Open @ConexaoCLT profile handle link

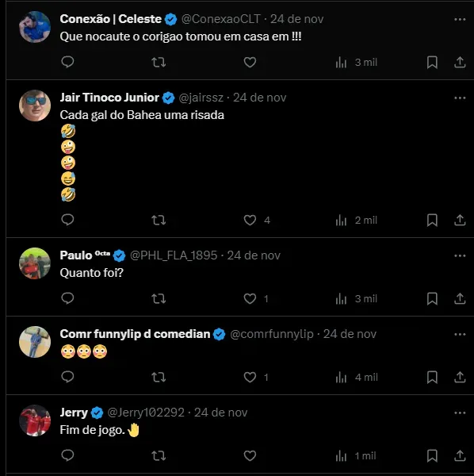pos(221,19)
